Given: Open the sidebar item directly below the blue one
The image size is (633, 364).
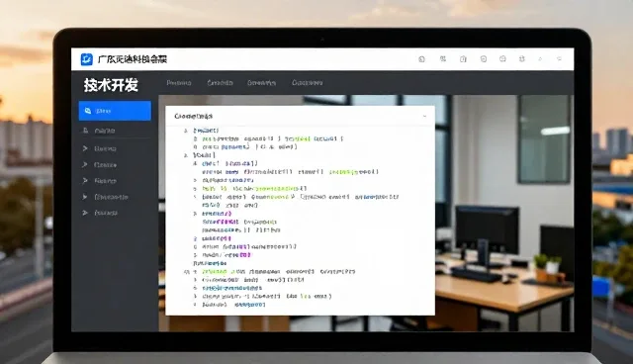Looking at the screenshot, I should [115, 131].
